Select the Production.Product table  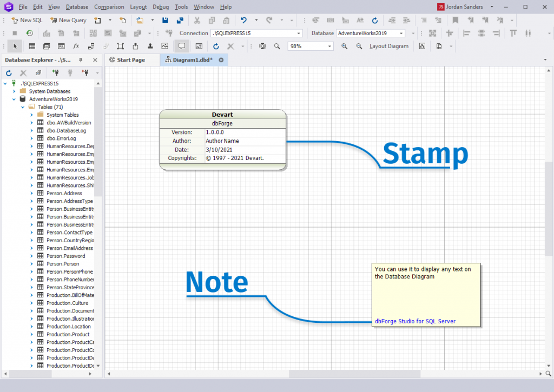[x=68, y=335]
